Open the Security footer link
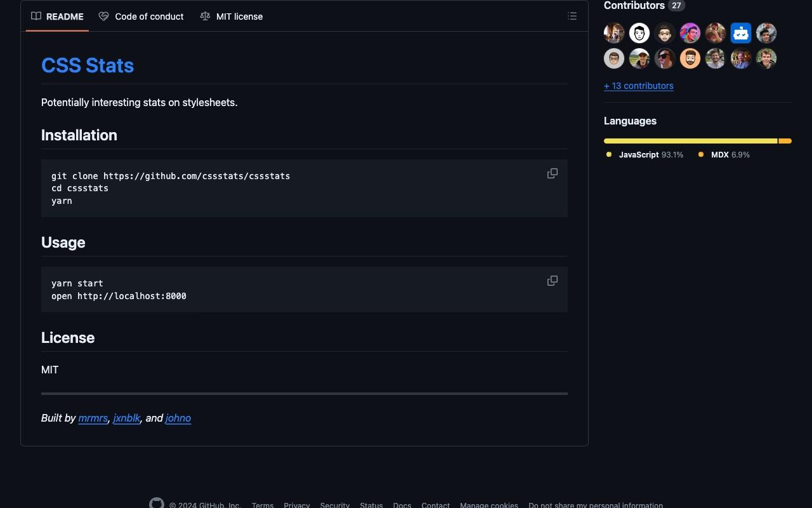Viewport: 812px width, 508px height. click(335, 505)
